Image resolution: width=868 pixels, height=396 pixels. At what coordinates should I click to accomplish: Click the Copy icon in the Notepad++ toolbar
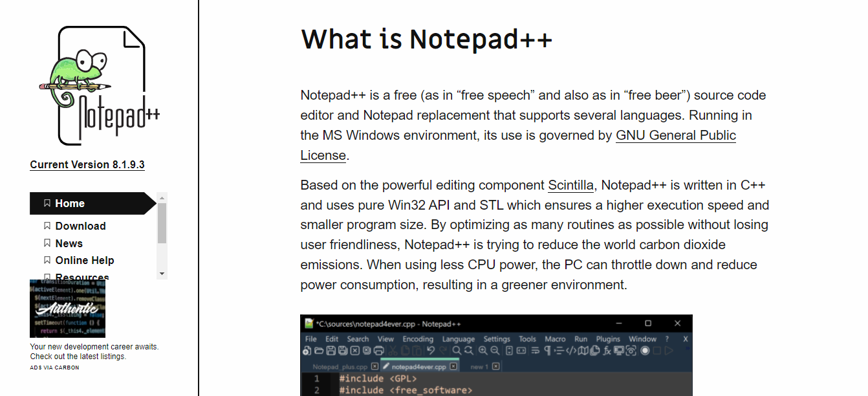[405, 351]
